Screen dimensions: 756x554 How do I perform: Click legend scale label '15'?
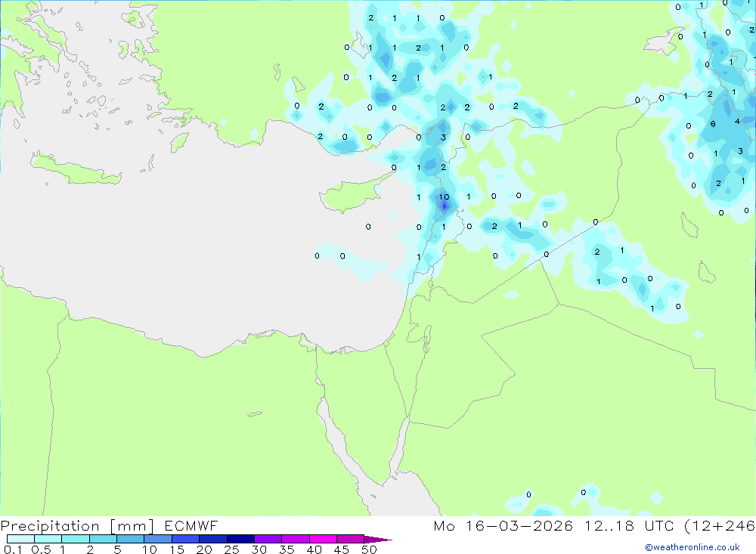[177, 549]
